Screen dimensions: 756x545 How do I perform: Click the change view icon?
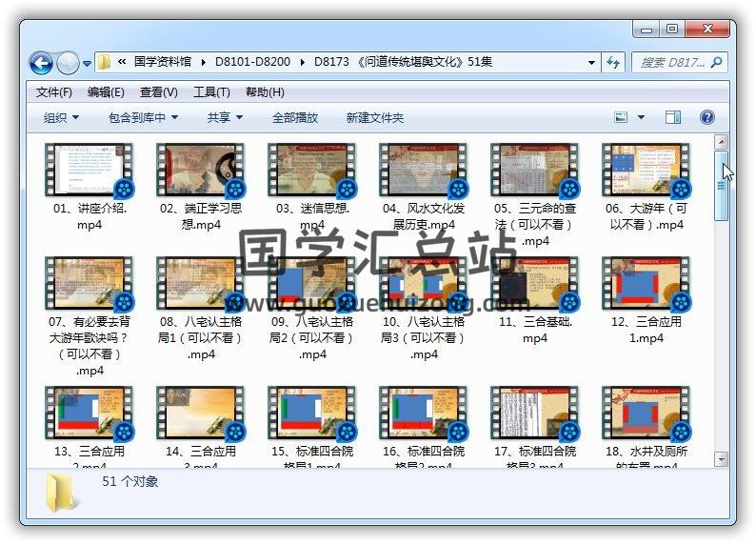(621, 117)
